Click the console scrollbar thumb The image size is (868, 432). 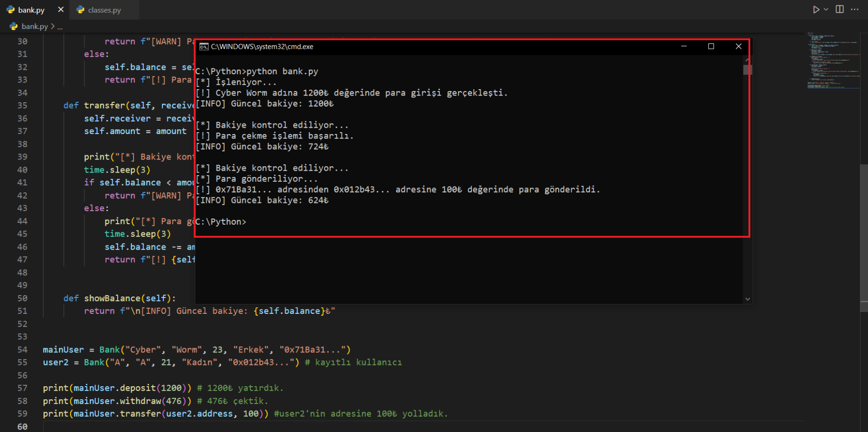pyautogui.click(x=747, y=70)
